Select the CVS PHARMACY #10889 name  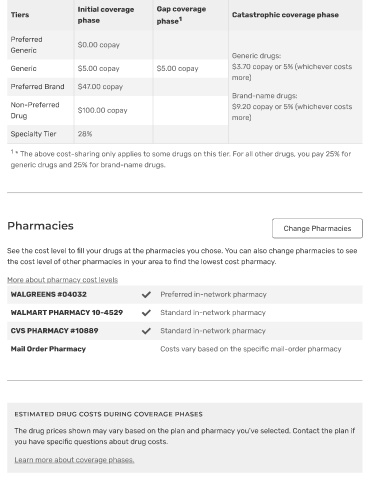(x=54, y=331)
